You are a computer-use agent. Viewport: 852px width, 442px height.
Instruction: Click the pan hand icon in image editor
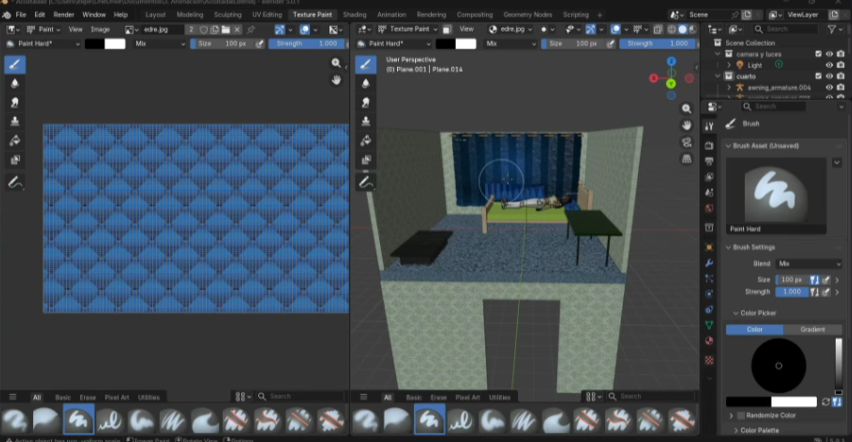(x=336, y=80)
